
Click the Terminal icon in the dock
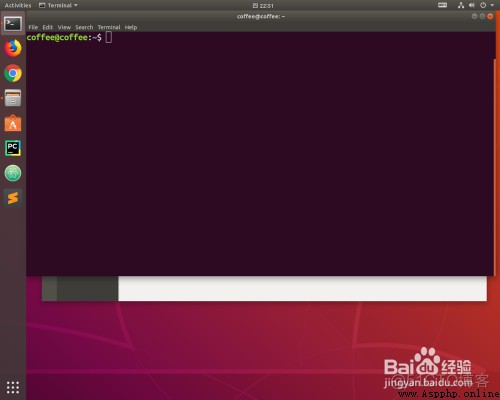(13, 24)
